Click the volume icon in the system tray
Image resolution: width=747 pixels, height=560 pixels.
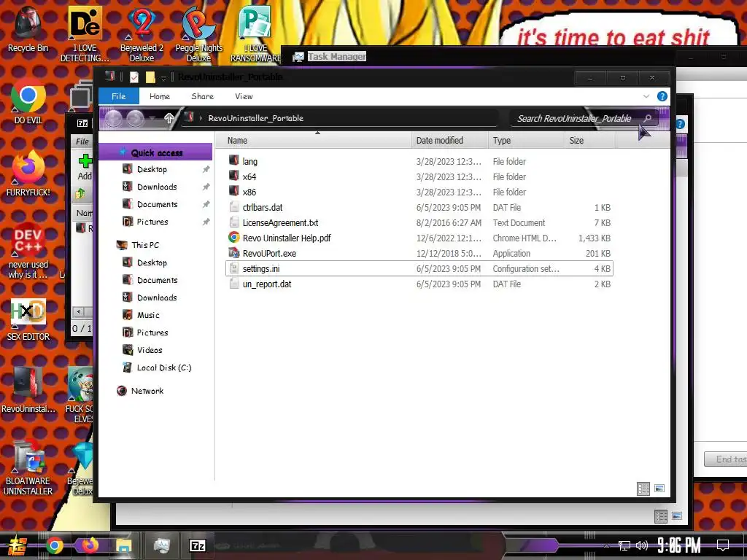642,545
